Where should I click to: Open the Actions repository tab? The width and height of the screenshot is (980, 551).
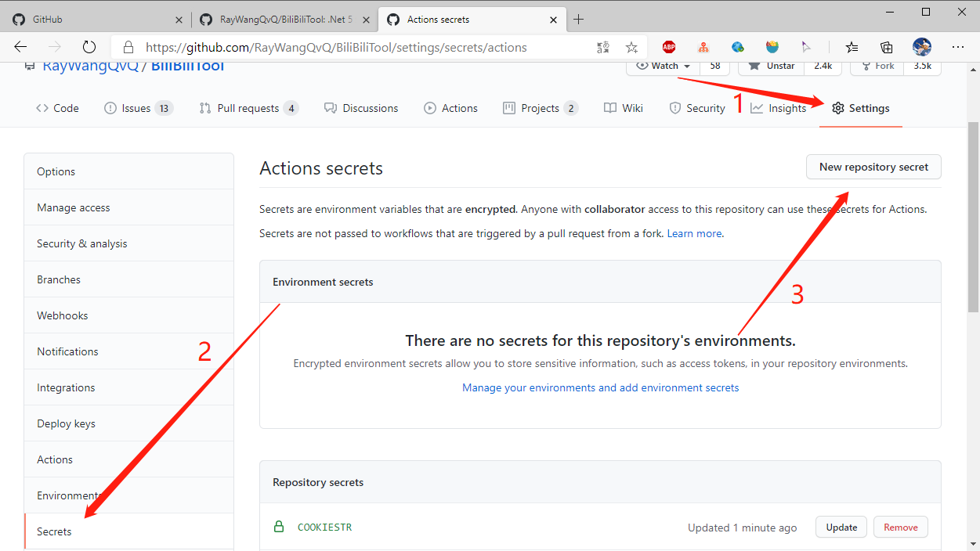pyautogui.click(x=450, y=108)
